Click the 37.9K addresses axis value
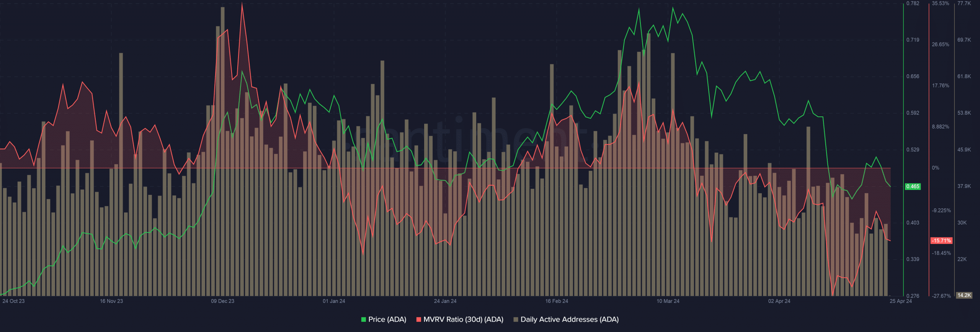980x332 pixels. coord(964,186)
